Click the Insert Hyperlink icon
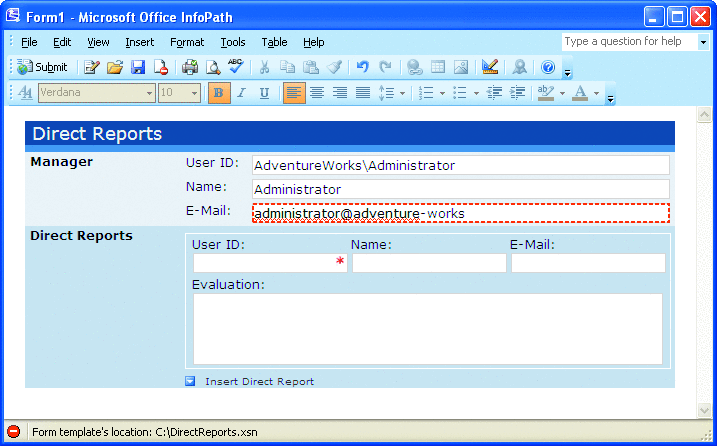Screen dimensions: 717x446 [x=415, y=67]
